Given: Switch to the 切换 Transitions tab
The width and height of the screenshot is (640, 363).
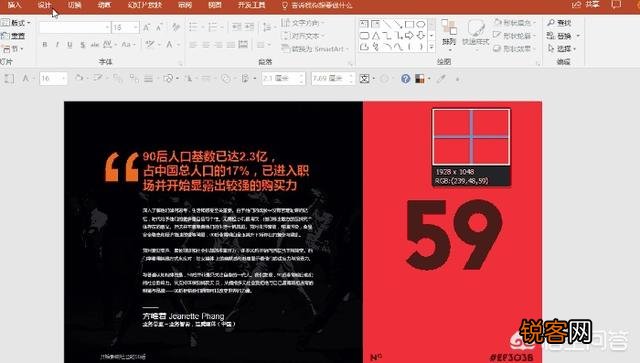Looking at the screenshot, I should [x=74, y=5].
